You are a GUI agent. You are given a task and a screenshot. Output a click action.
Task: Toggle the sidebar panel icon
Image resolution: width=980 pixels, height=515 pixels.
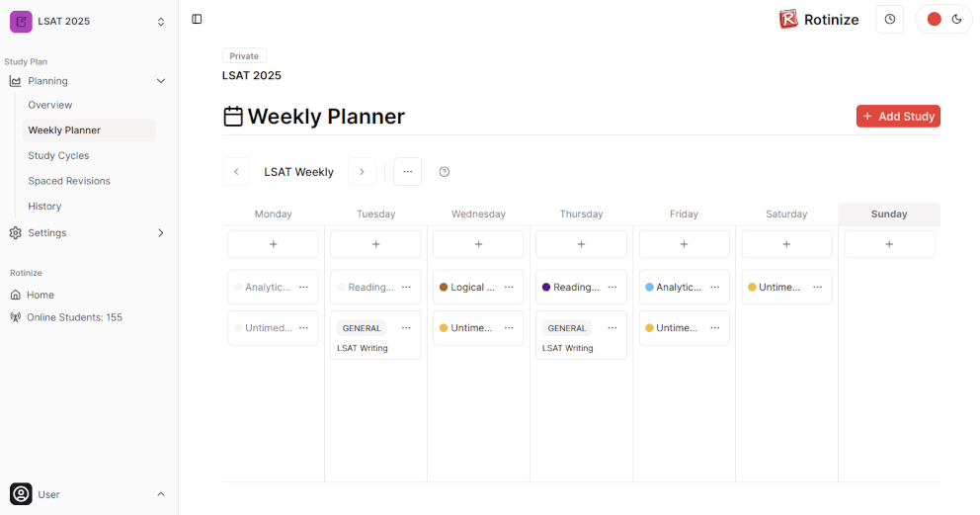coord(197,20)
